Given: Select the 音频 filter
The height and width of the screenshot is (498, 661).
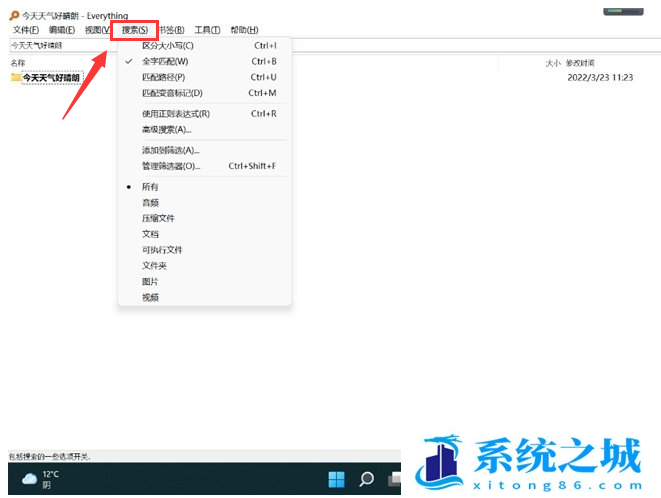Looking at the screenshot, I should (x=205, y=203).
